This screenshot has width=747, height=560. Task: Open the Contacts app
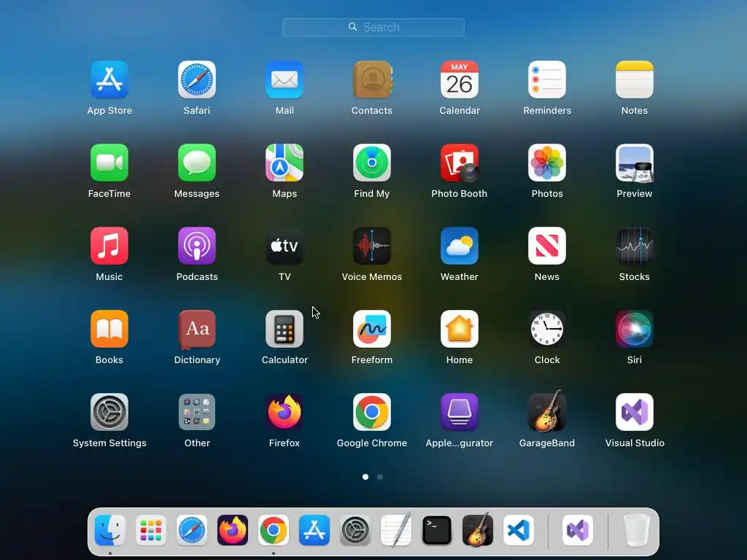[372, 79]
